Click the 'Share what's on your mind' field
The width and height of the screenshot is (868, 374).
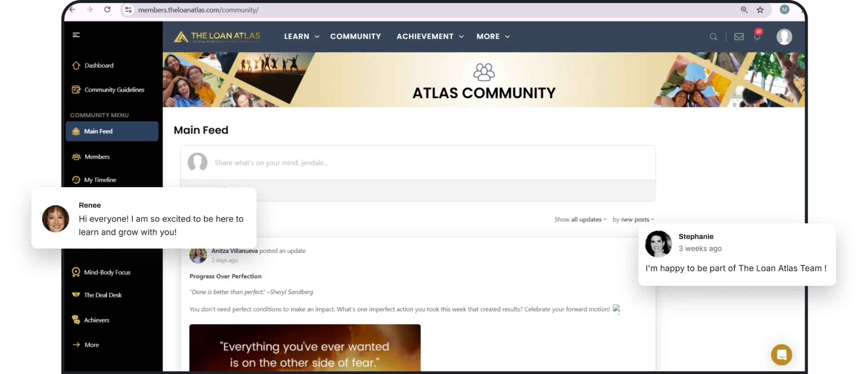(271, 163)
